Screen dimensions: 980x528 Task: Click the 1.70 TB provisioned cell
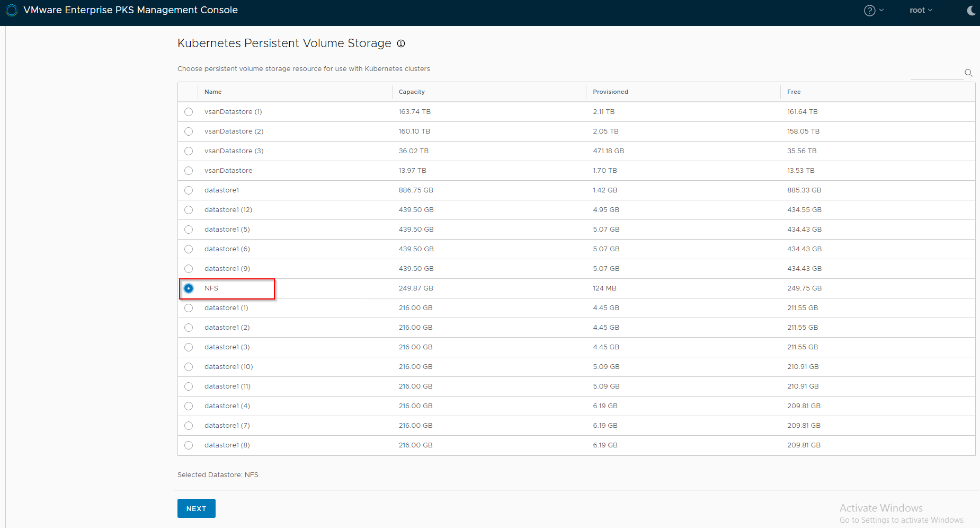click(x=605, y=171)
